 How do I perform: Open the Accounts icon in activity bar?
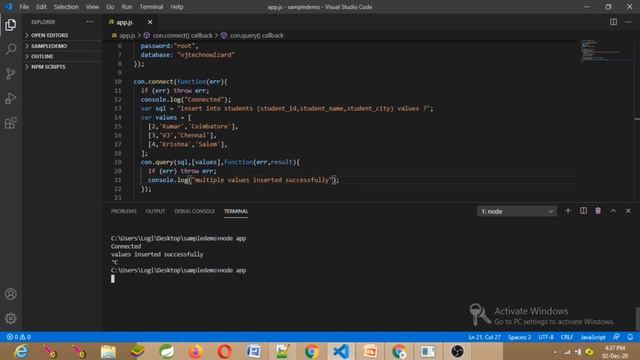(x=11, y=294)
